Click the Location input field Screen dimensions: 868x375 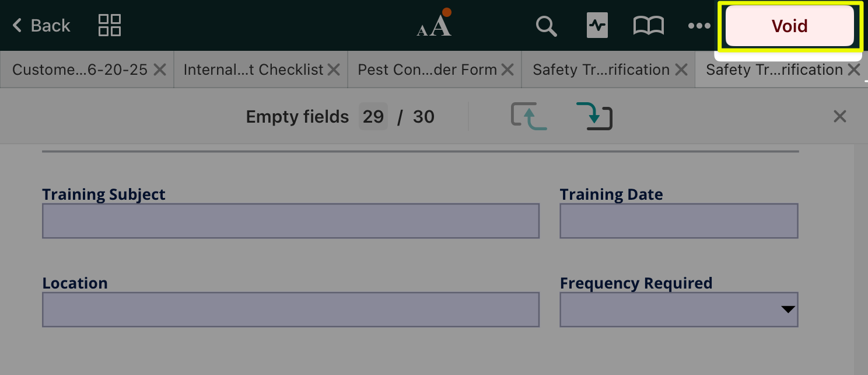(290, 310)
